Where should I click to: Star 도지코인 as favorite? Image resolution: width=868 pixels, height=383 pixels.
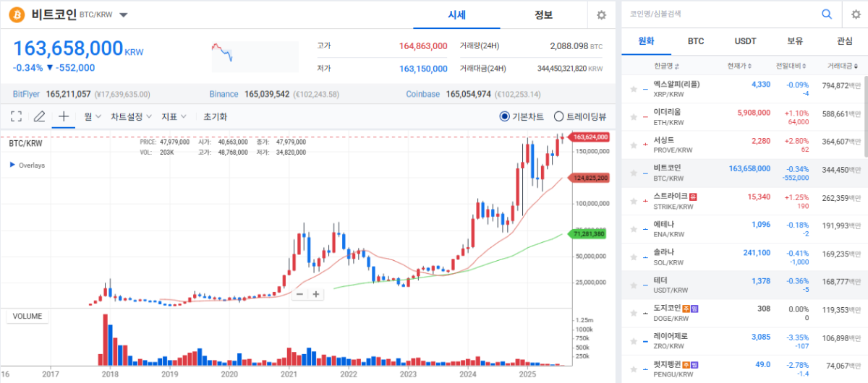(634, 314)
